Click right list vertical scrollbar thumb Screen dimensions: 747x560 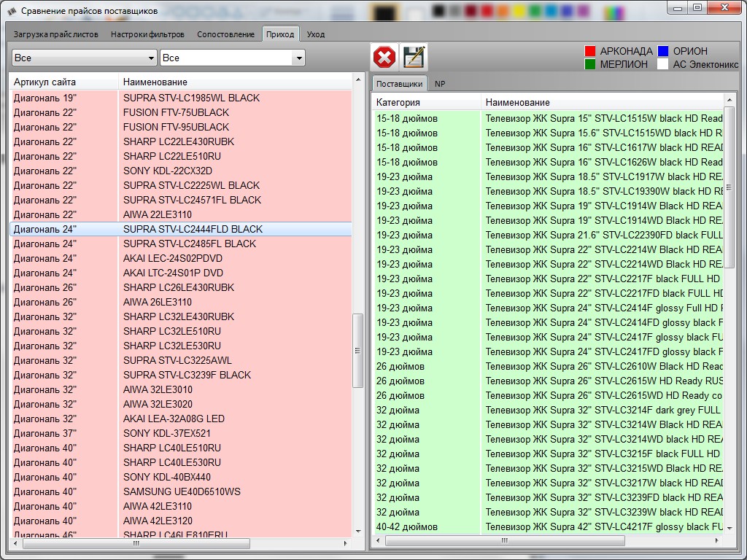tap(729, 187)
